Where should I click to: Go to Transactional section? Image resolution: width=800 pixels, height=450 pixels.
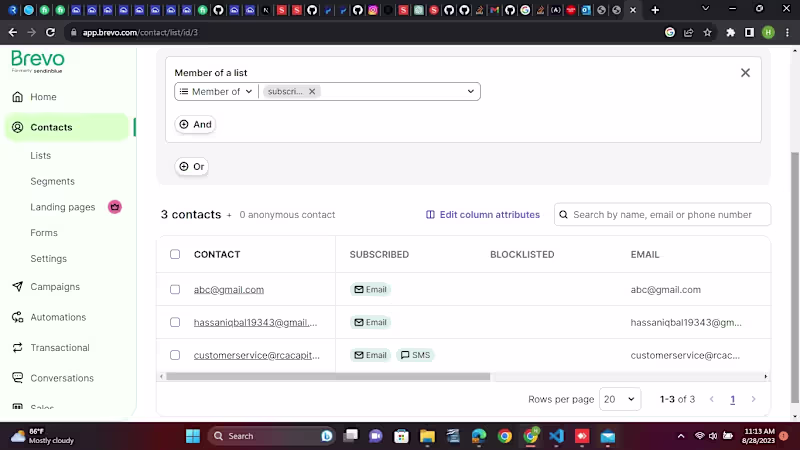pos(60,347)
